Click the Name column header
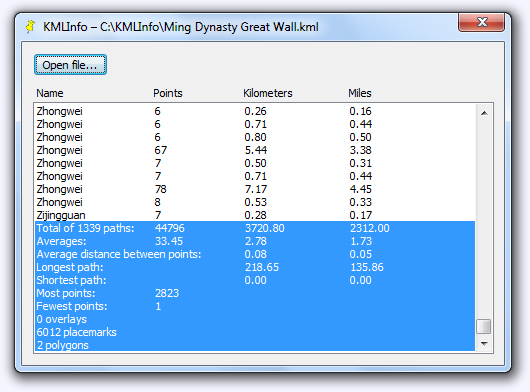The width and height of the screenshot is (530, 392). 50,93
